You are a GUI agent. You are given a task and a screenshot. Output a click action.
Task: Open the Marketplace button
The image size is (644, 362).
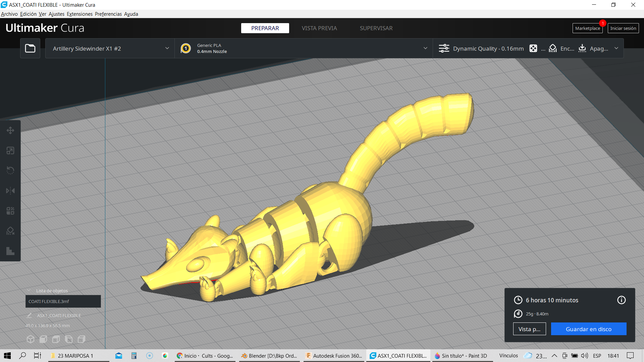pos(587,28)
